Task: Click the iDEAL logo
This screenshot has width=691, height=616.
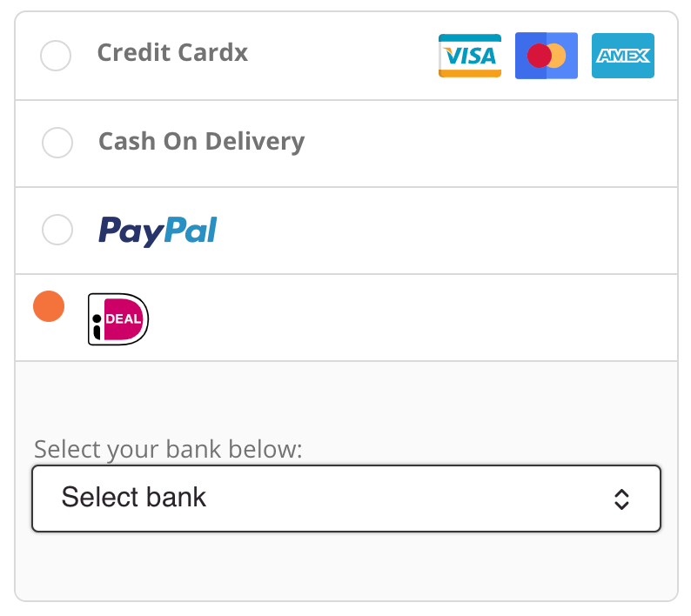Action: (x=118, y=318)
